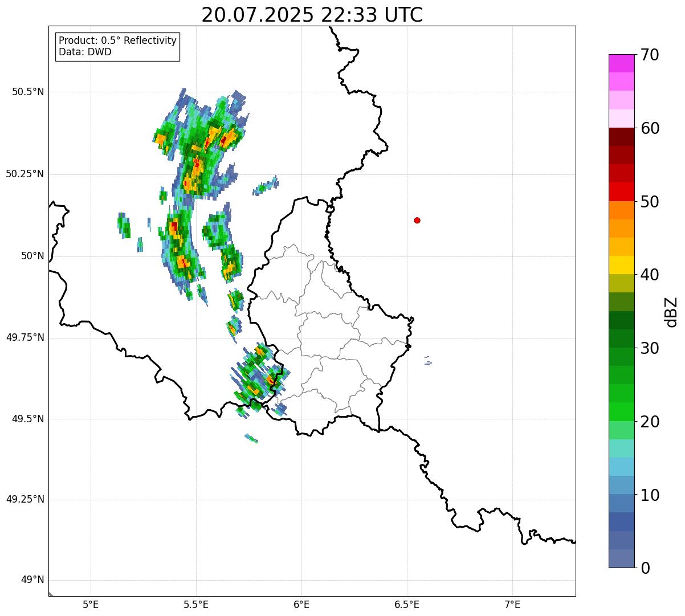This screenshot has width=685, height=616.
Task: Click the '6.5°E' longitude label
Action: click(x=407, y=604)
